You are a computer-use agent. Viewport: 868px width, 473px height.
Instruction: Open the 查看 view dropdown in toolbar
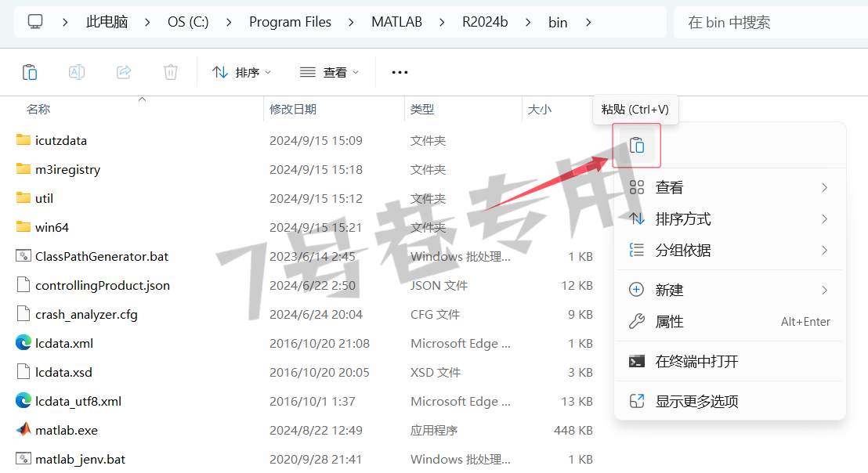[x=329, y=73]
